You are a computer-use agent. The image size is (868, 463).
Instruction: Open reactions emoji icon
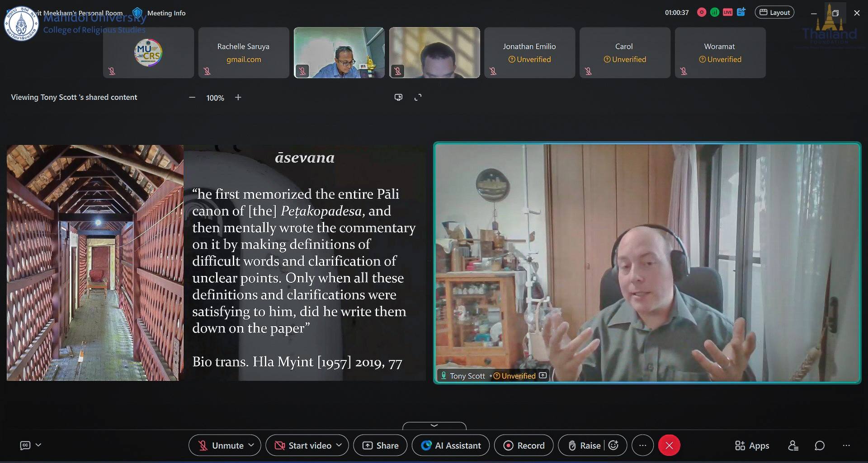point(613,445)
